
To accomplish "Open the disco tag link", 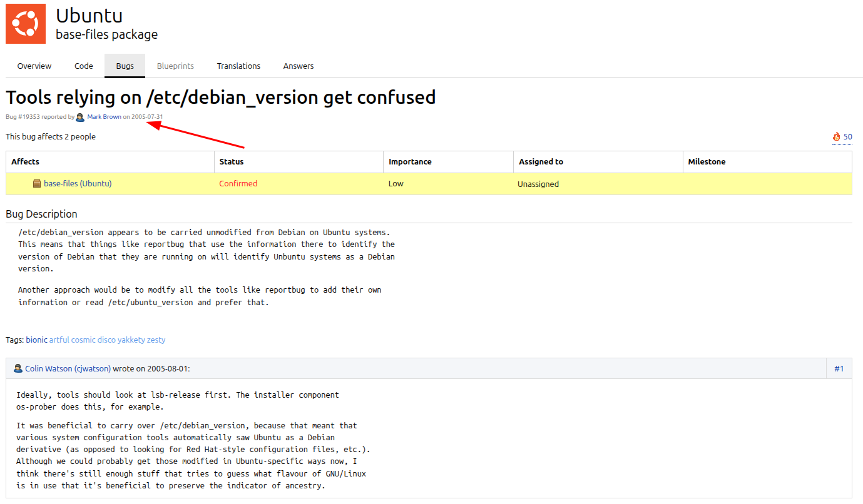I will pos(106,340).
